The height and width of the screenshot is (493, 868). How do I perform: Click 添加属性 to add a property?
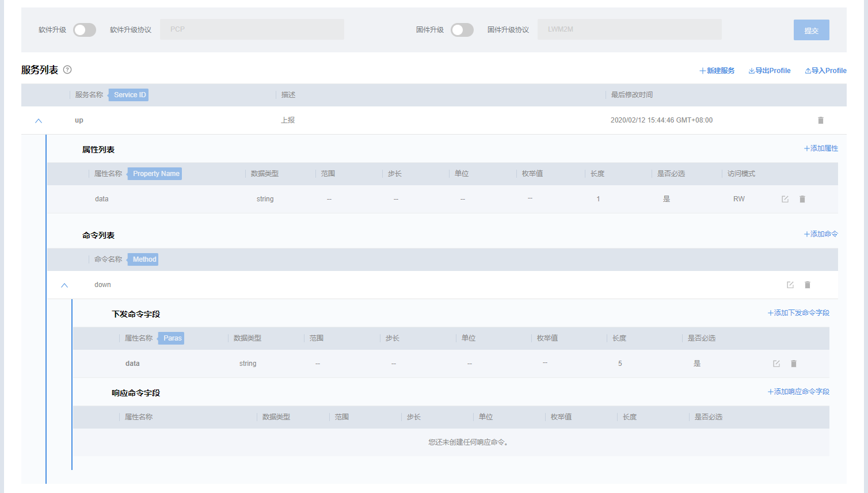click(x=821, y=148)
